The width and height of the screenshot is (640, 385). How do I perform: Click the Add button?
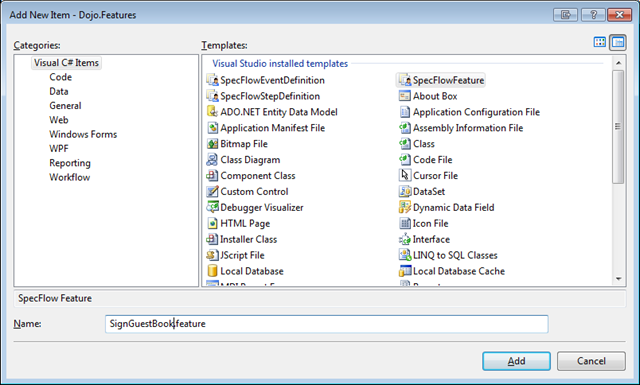click(516, 361)
